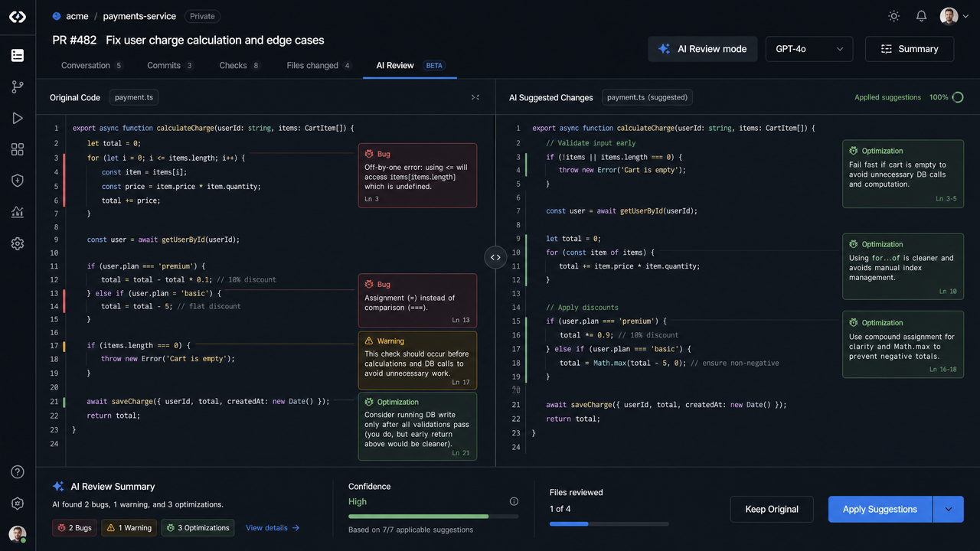Open the app logo home icon
The height and width of the screenshot is (551, 980).
pyautogui.click(x=18, y=17)
